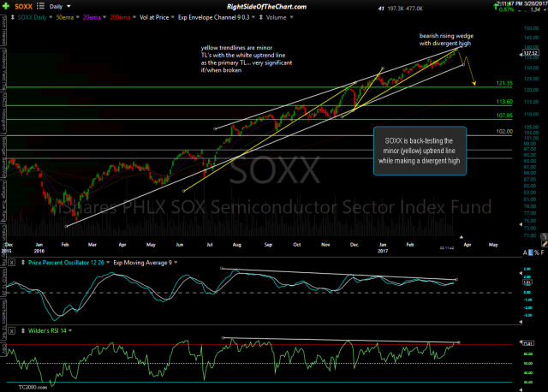Click arrow at oscillator pane bottom right
The height and width of the screenshot is (392, 548).
[521, 322]
